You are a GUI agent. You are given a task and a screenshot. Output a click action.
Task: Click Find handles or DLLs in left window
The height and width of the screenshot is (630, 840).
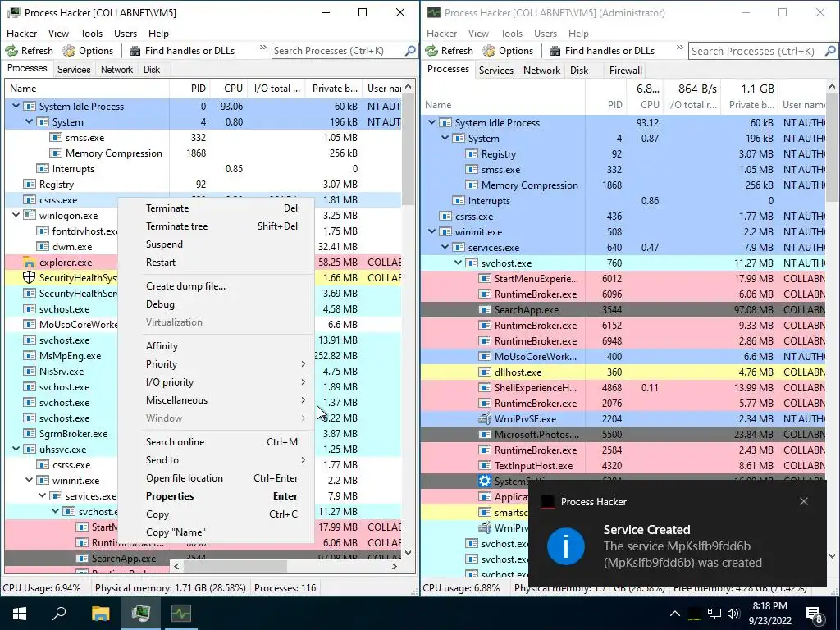(x=182, y=51)
